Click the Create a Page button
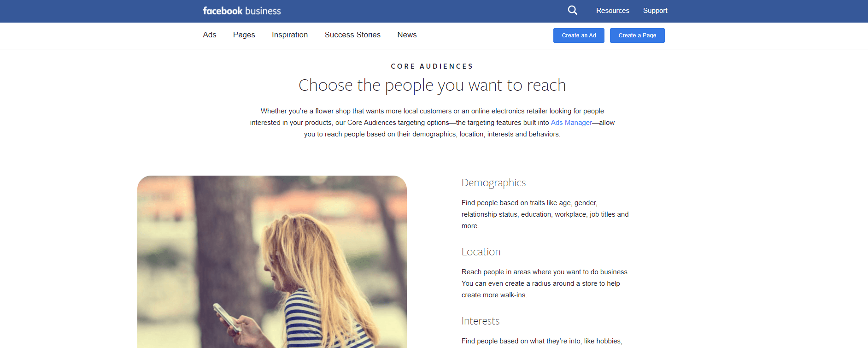The image size is (868, 348). point(637,35)
